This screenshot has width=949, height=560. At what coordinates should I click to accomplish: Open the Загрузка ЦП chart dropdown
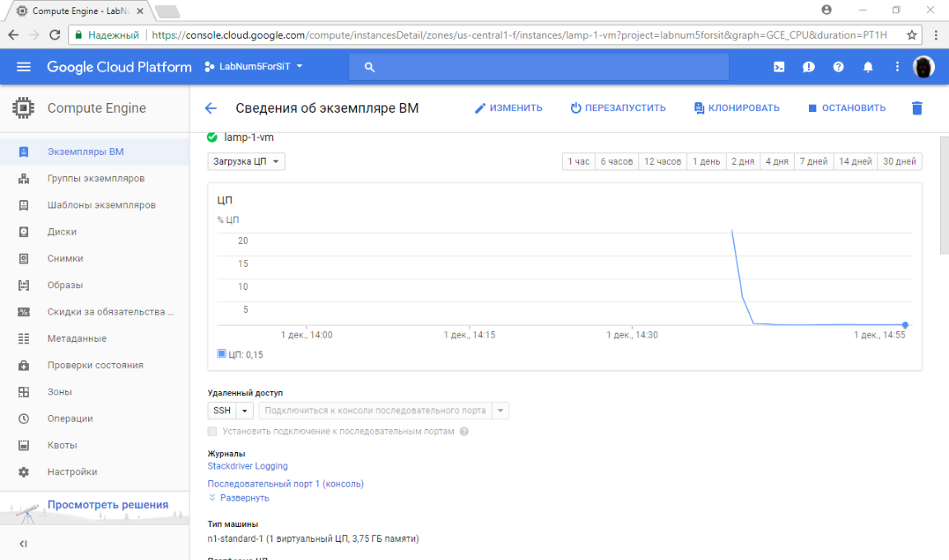[246, 161]
